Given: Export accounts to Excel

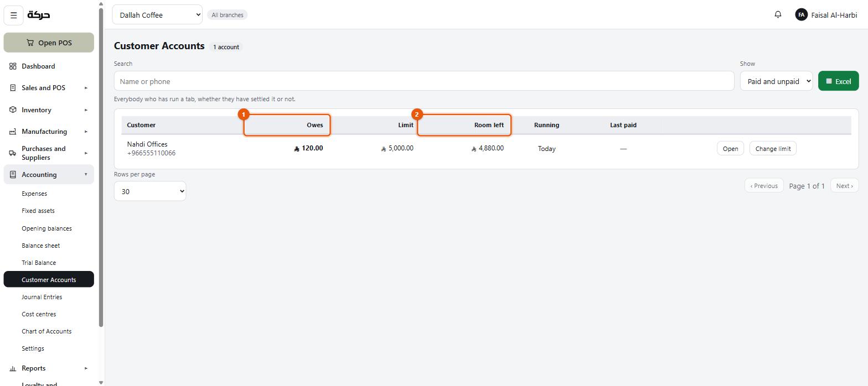Looking at the screenshot, I should coord(839,81).
